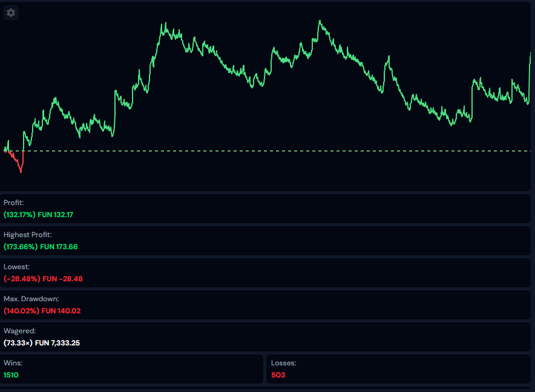535x392 pixels.
Task: Click the "Wagered:" label
Action: pos(19,331)
